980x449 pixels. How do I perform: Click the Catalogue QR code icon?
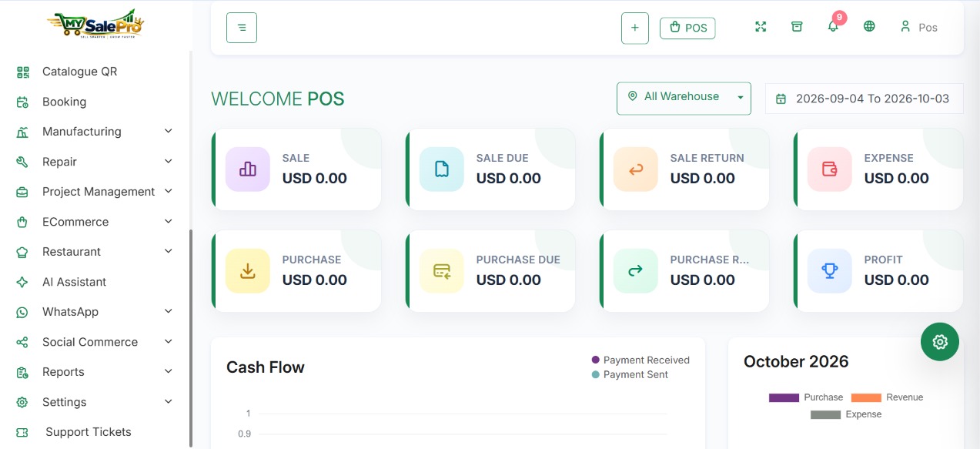point(22,72)
